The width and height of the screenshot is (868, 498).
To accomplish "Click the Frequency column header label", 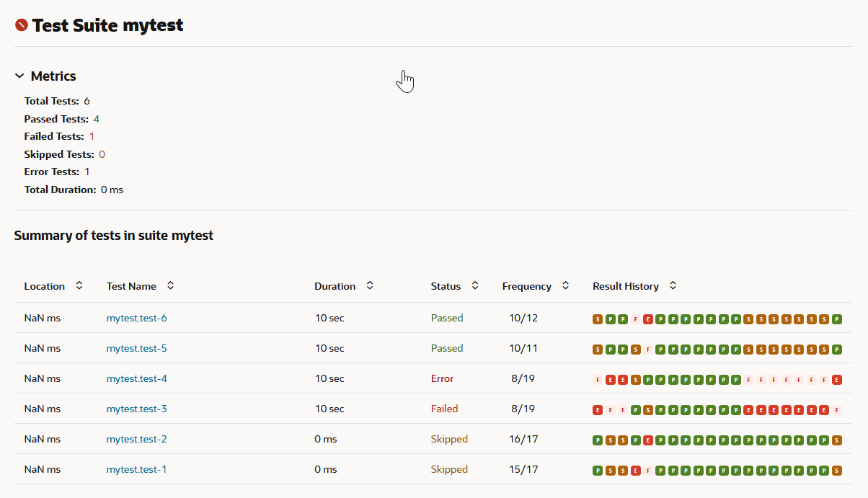I will (x=527, y=286).
